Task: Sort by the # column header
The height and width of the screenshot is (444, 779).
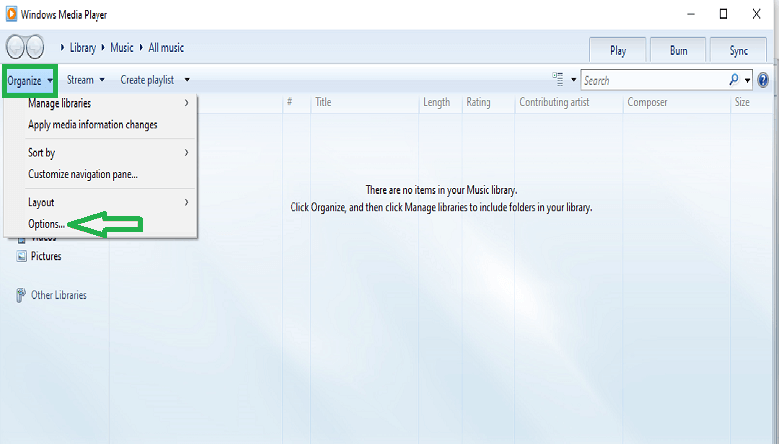Action: (x=297, y=102)
